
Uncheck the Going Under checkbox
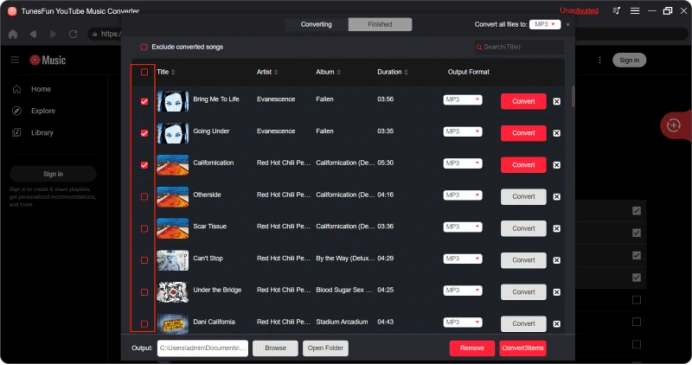coord(144,133)
